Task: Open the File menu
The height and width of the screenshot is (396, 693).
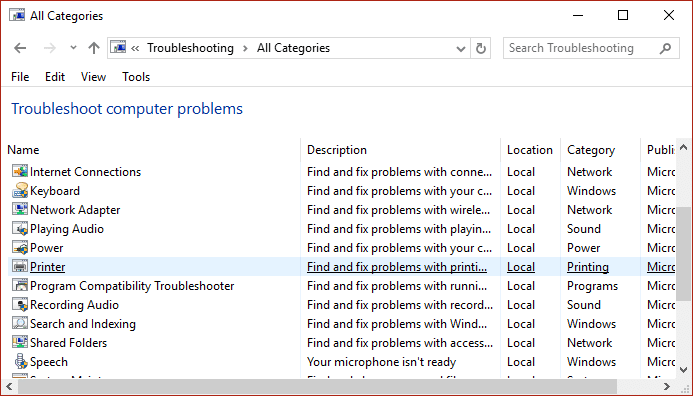Action: (20, 77)
